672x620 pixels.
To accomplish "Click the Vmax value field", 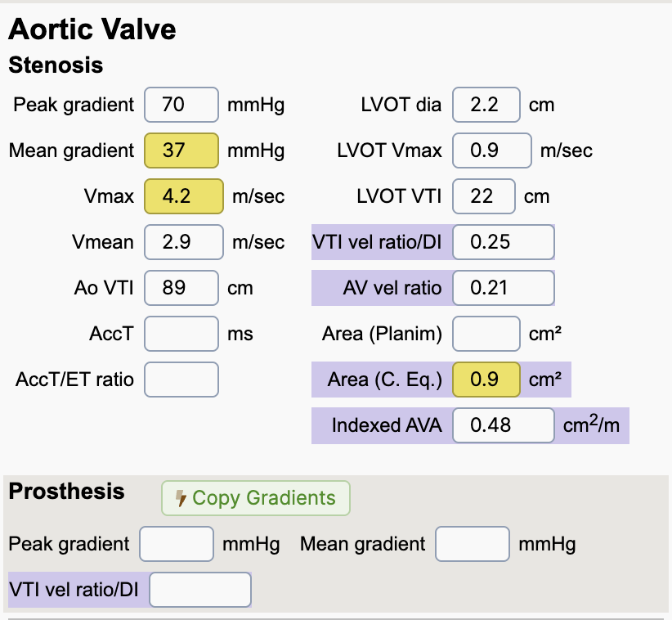I will pos(183,196).
